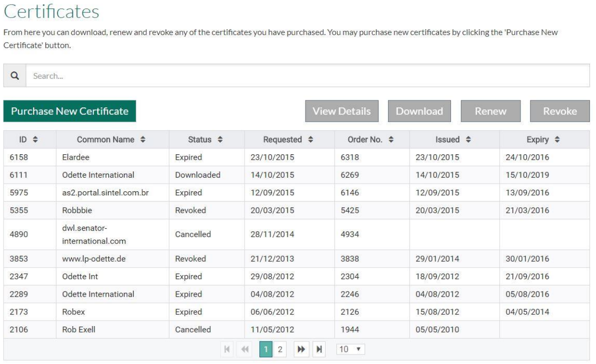Click Revoked status for ID 5355
The height and width of the screenshot is (364, 596).
[x=190, y=210]
